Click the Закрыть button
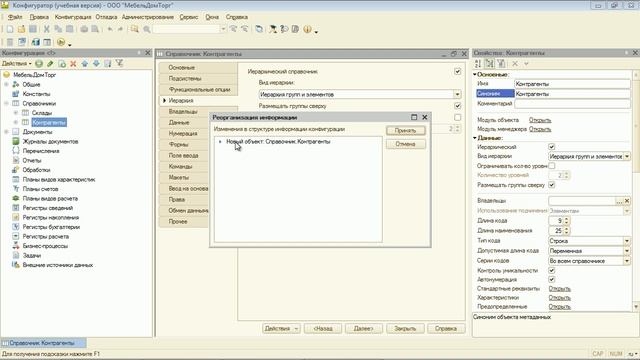 pos(405,329)
